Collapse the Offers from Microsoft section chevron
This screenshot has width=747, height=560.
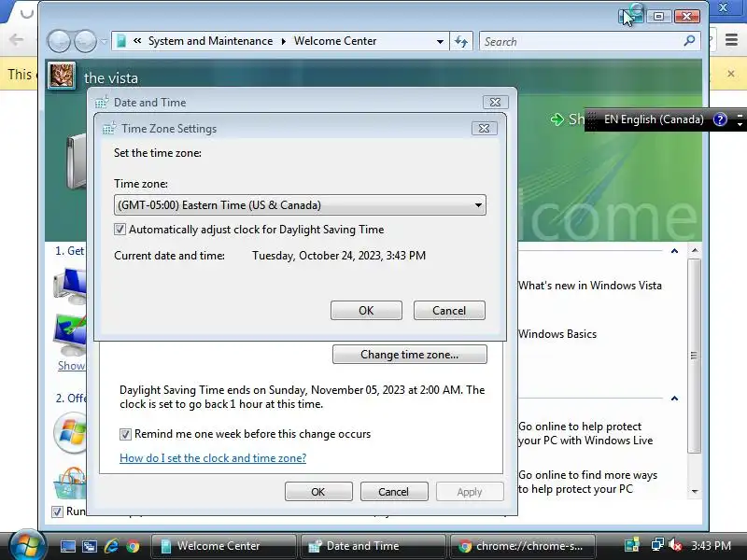(674, 399)
